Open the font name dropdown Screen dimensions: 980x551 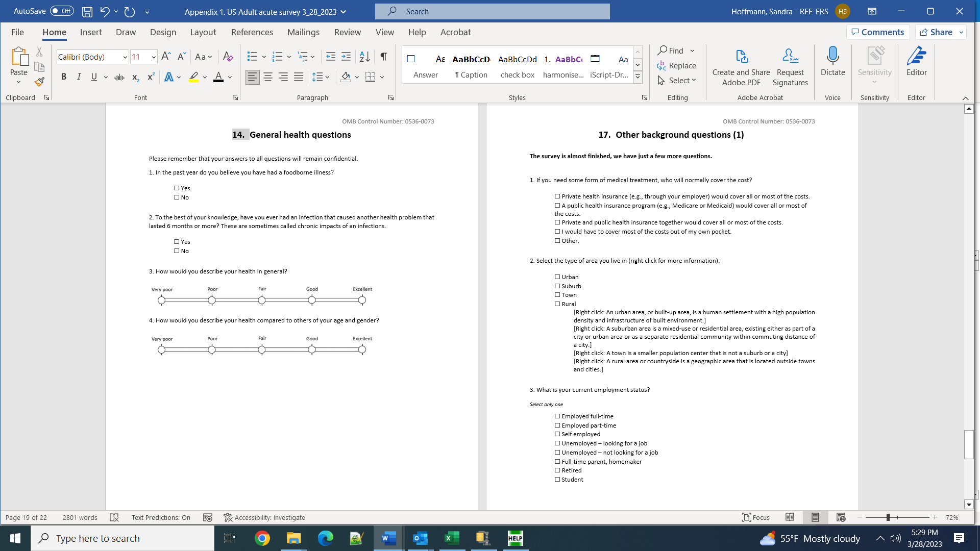tap(125, 57)
